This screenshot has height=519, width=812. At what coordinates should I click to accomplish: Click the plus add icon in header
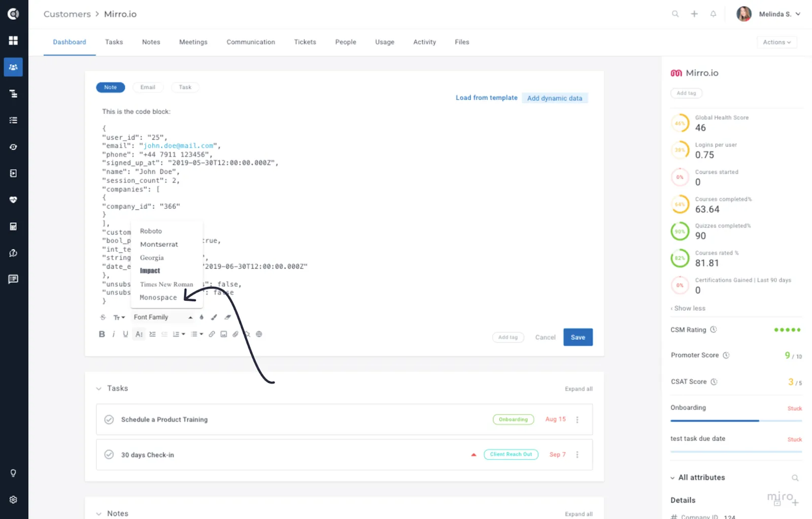(694, 14)
